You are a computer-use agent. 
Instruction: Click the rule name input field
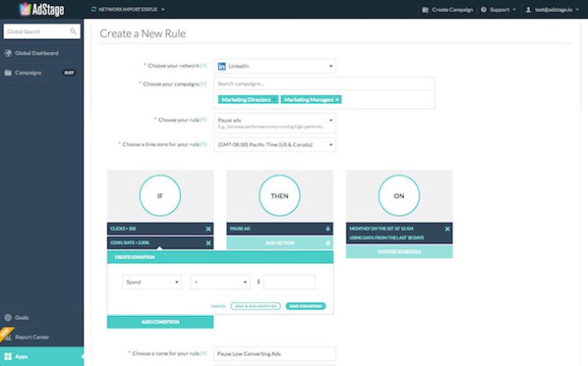(274, 354)
